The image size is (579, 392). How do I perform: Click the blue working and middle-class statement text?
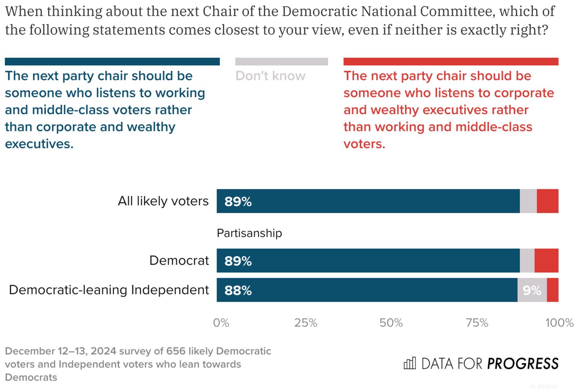[105, 110]
